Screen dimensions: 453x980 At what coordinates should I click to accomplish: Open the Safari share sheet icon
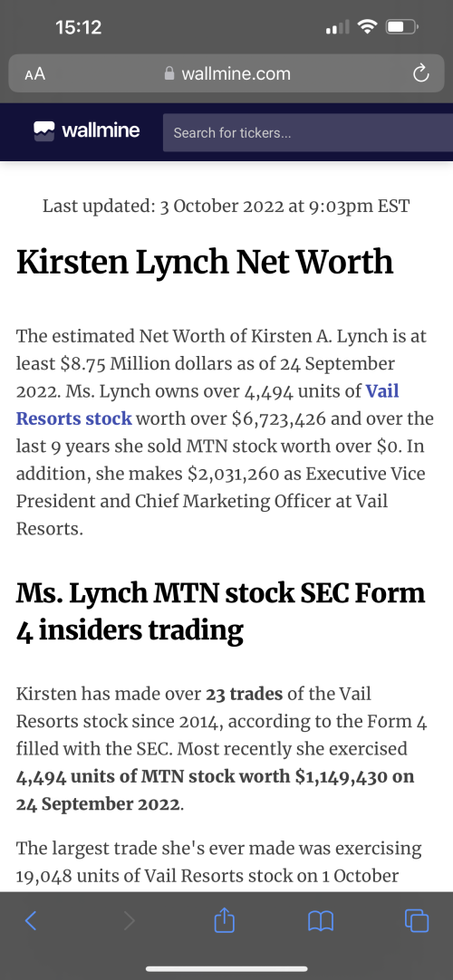(x=224, y=919)
